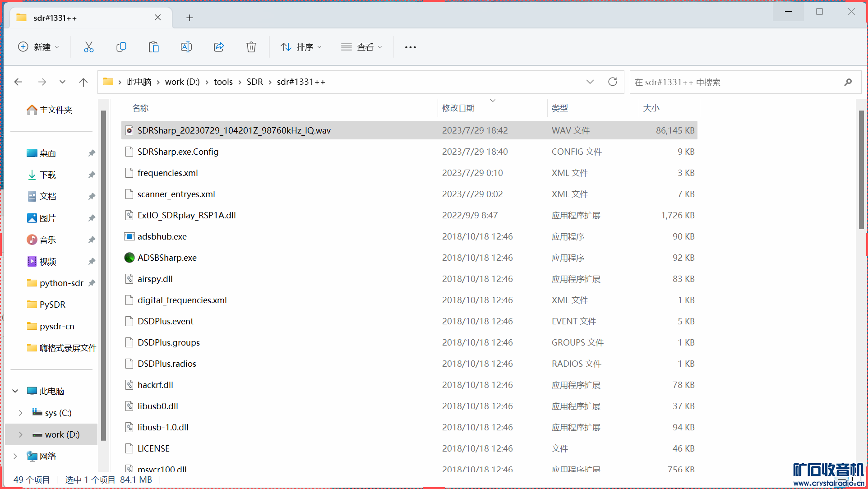Sort files by 修改日期 column header
The width and height of the screenshot is (868, 489).
point(458,108)
